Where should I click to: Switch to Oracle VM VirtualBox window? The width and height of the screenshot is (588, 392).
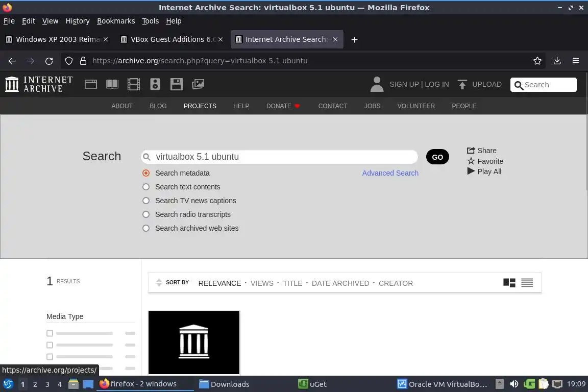coord(442,384)
